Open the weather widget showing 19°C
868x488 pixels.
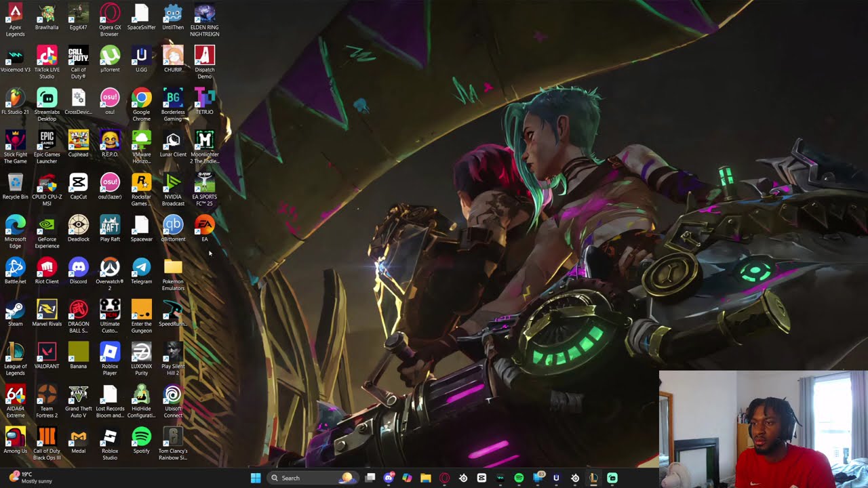31,477
